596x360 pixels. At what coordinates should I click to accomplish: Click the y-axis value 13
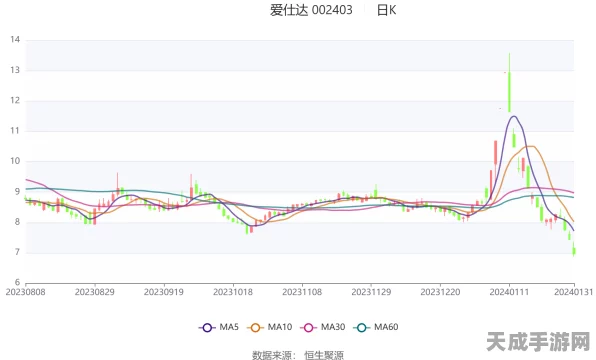pos(15,70)
